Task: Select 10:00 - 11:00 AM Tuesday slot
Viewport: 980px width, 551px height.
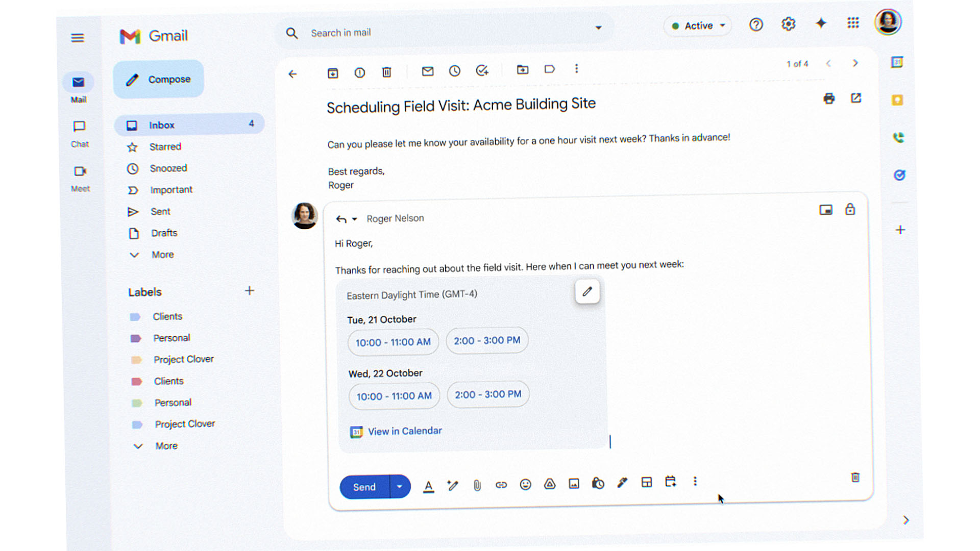Action: 393,342
